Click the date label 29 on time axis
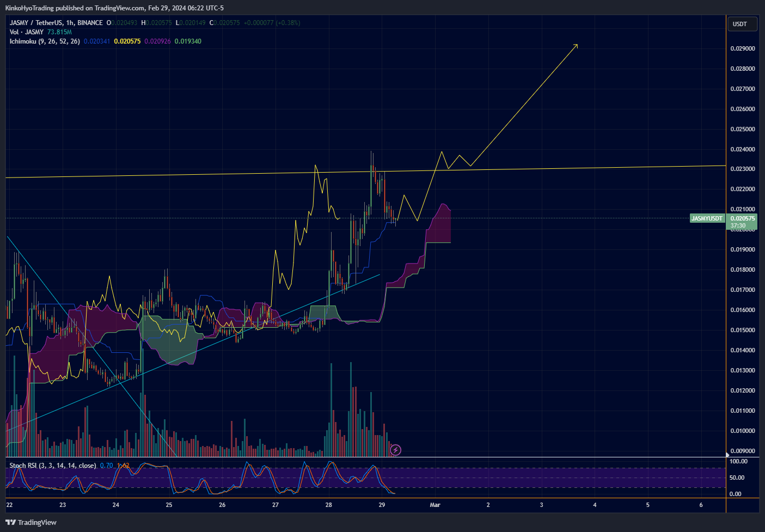Image resolution: width=765 pixels, height=532 pixels. pos(382,505)
